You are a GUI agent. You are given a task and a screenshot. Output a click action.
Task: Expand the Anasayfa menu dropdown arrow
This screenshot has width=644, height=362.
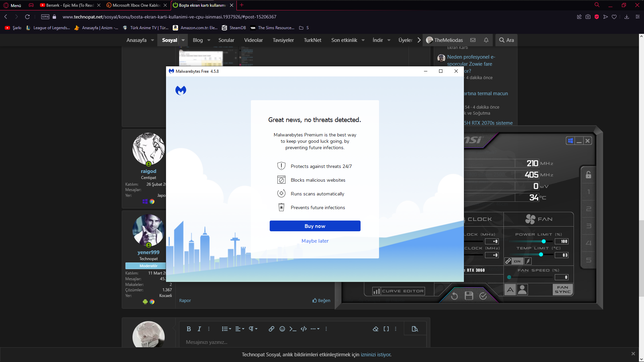[153, 40]
